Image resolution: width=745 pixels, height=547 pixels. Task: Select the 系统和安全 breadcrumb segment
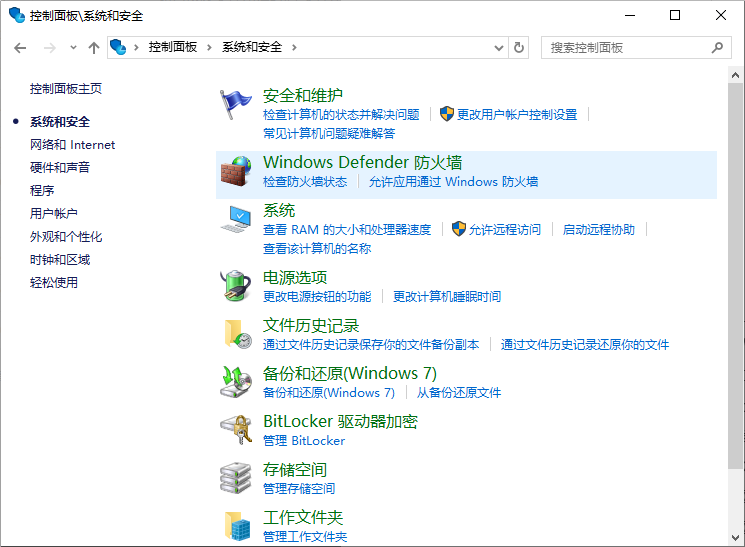(x=252, y=47)
